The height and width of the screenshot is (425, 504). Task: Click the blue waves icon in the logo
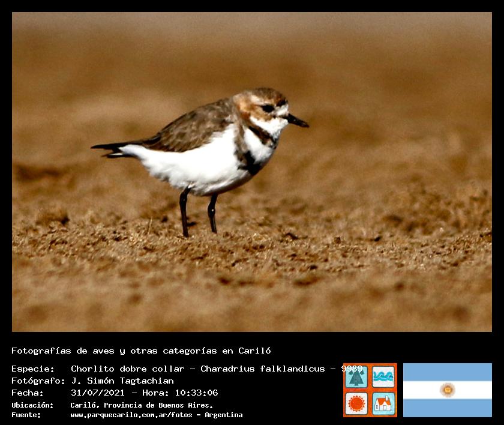[x=383, y=377]
